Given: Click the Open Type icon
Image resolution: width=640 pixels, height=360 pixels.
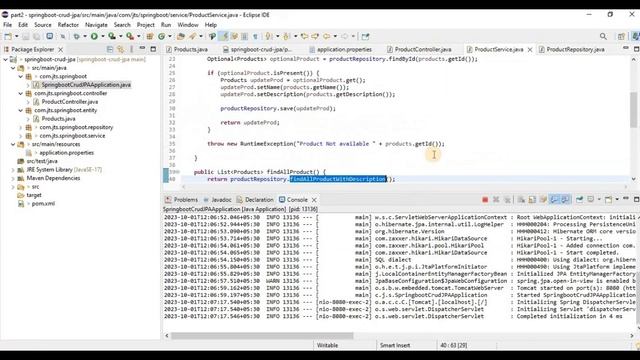Looking at the screenshot, I should 181,36.
